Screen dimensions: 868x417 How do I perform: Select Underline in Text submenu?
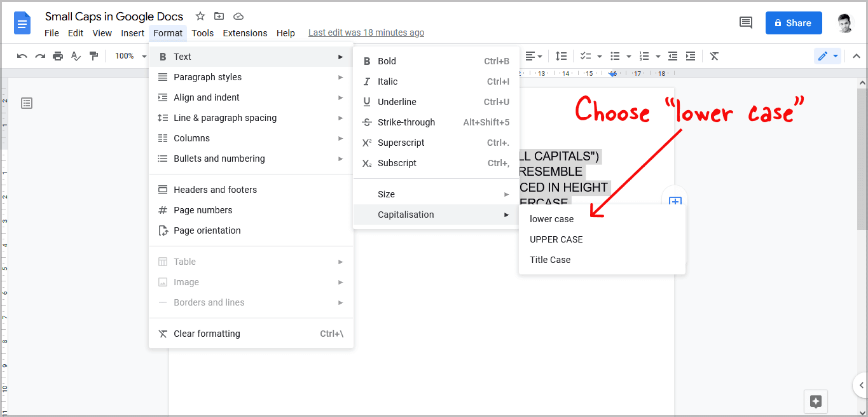pyautogui.click(x=436, y=102)
